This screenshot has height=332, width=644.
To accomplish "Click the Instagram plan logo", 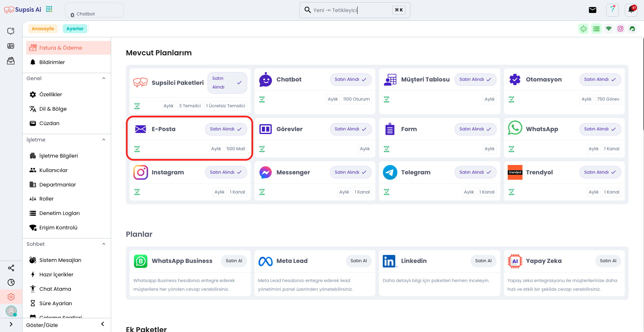I will (x=141, y=172).
